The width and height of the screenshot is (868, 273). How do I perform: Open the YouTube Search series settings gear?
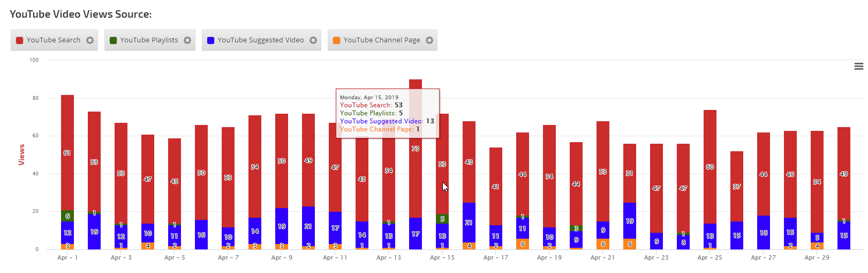tap(90, 40)
